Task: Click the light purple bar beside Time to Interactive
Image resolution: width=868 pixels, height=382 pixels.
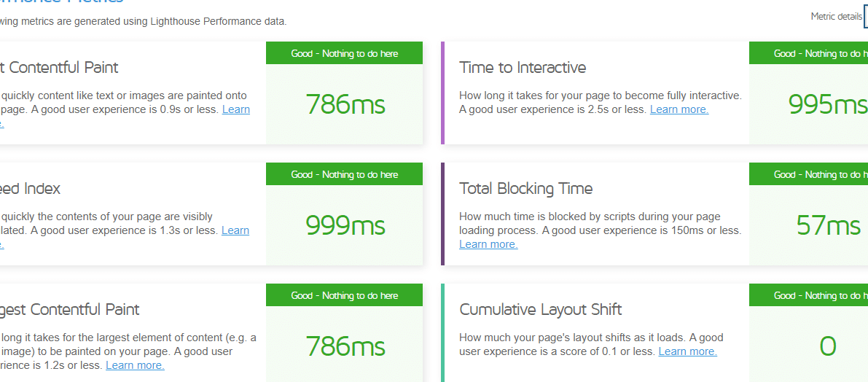Action: (443, 93)
